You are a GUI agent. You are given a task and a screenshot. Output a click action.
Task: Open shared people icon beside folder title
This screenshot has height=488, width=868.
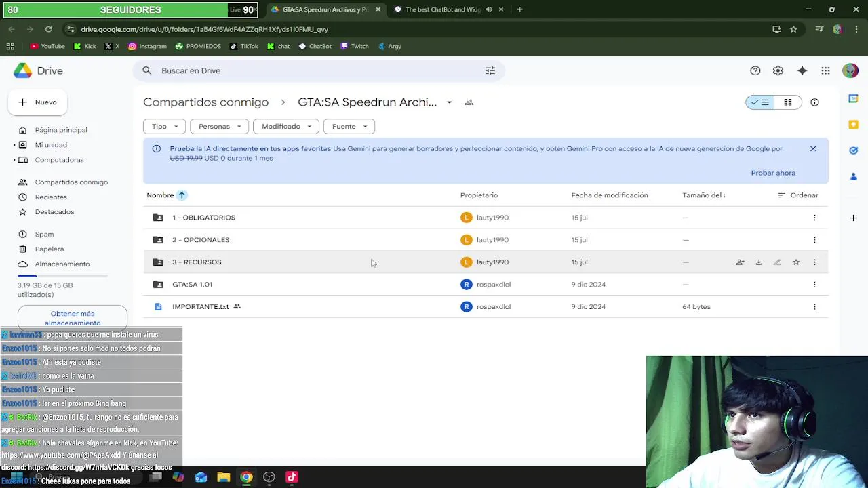pyautogui.click(x=469, y=102)
